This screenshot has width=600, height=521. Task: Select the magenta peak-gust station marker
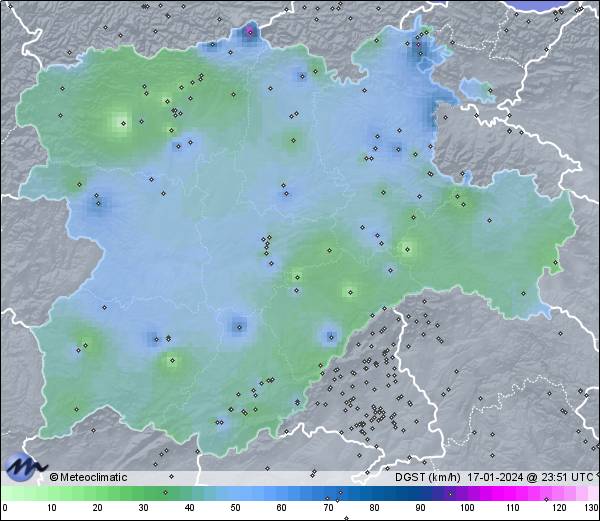click(x=250, y=32)
